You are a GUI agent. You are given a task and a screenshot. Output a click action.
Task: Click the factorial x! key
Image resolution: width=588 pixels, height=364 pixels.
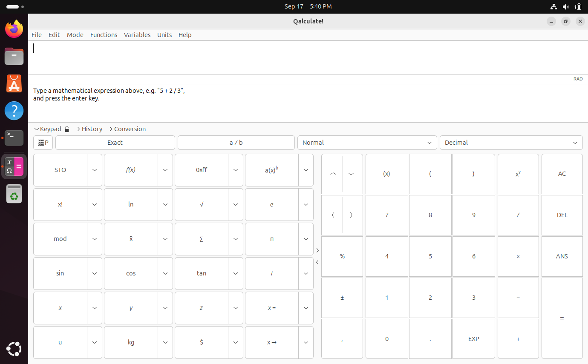(x=60, y=204)
